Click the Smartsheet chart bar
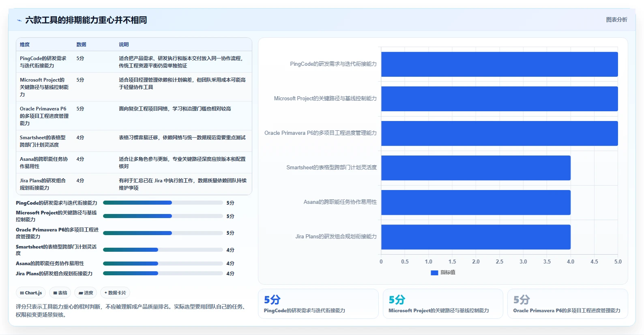Viewport: 644px width, 335px height. click(x=476, y=168)
